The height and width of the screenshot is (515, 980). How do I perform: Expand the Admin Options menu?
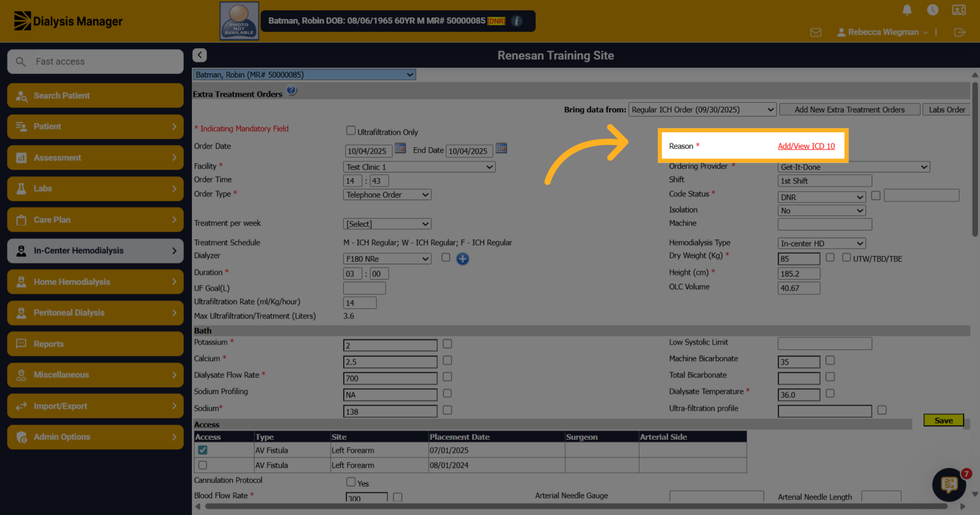pyautogui.click(x=95, y=437)
